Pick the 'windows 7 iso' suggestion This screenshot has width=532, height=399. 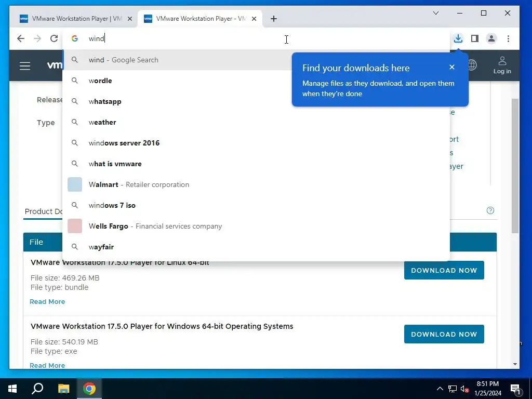coord(256,205)
